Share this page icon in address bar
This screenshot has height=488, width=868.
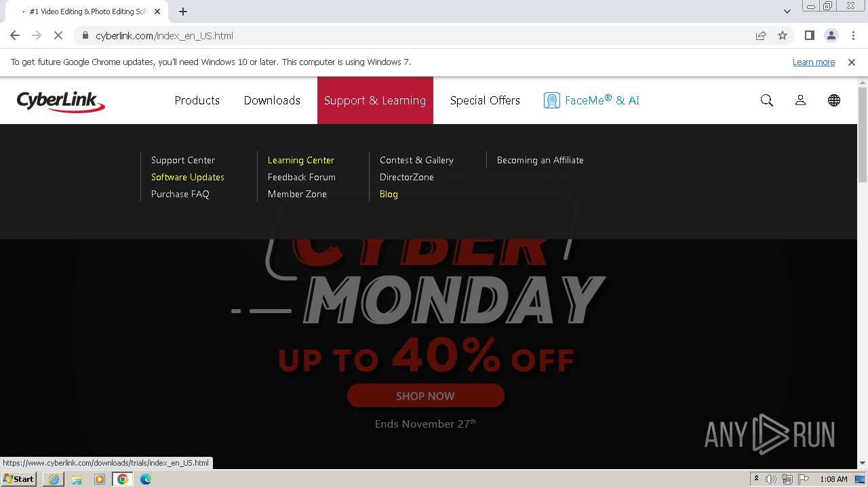pyautogui.click(x=761, y=36)
